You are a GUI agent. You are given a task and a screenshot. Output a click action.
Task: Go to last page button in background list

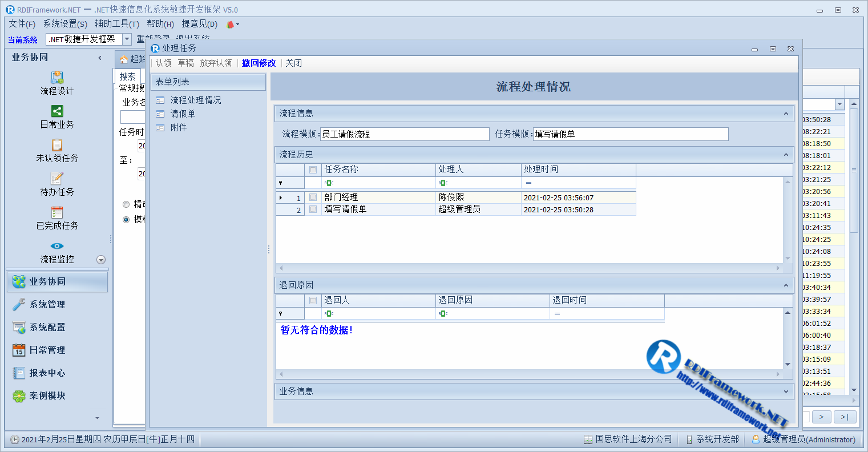pos(845,417)
